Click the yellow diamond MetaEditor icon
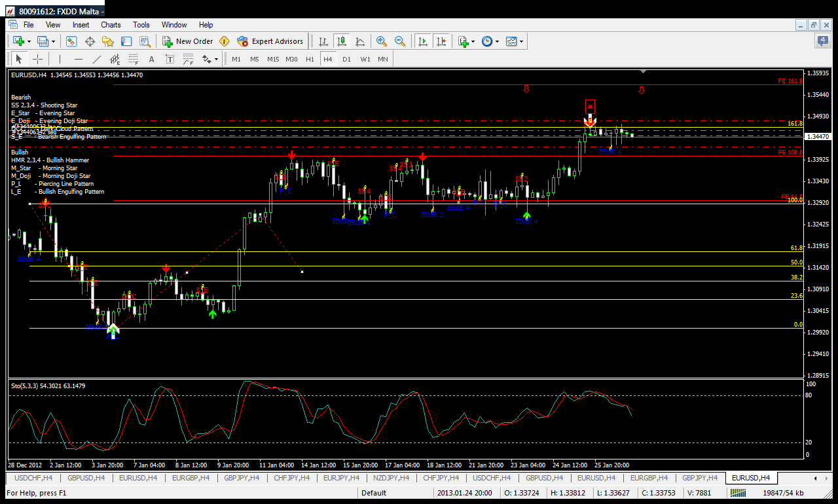The width and height of the screenshot is (838, 504). pyautogui.click(x=225, y=41)
